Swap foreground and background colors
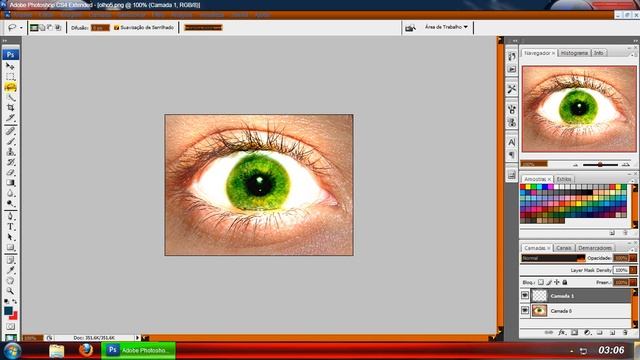This screenshot has width=640, height=360. [15, 302]
